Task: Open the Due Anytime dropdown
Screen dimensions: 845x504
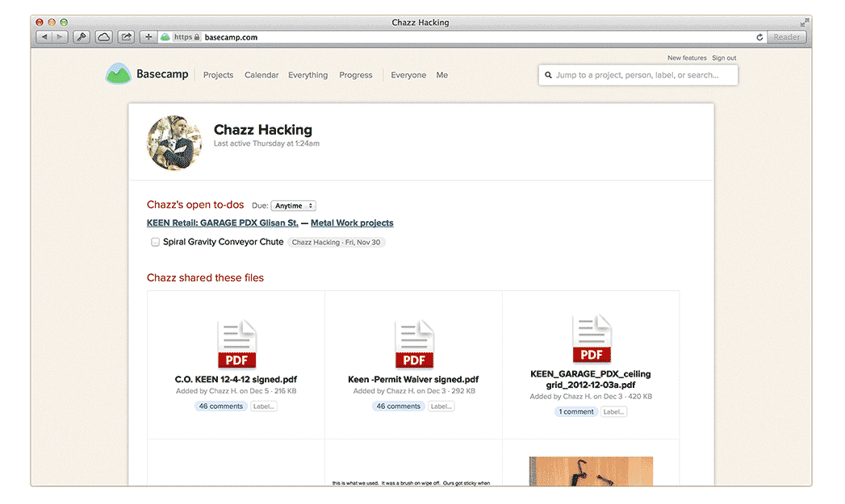Action: pyautogui.click(x=293, y=206)
